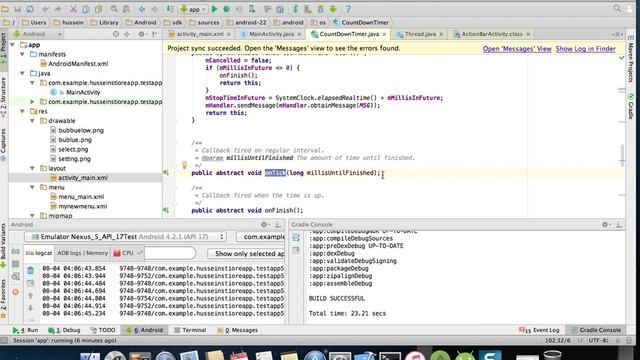This screenshot has width=640, height=360.
Task: Toggle the Structure tool window stripe
Action: (x=3, y=97)
